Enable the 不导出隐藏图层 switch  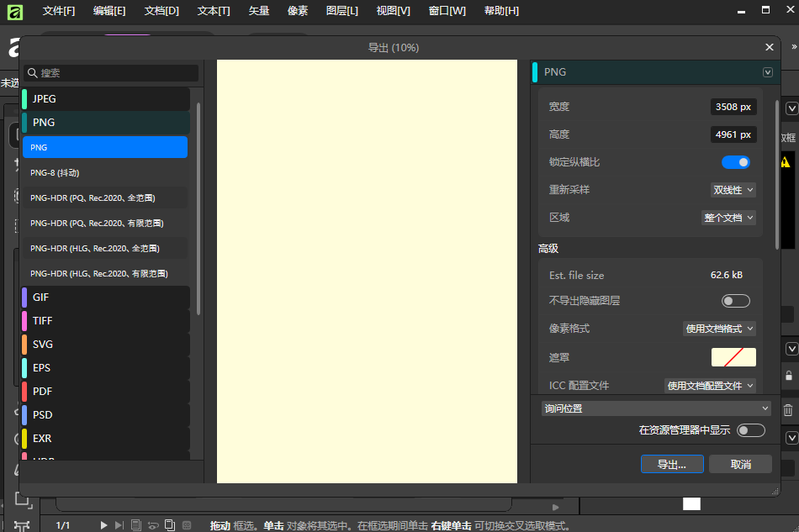click(x=735, y=301)
